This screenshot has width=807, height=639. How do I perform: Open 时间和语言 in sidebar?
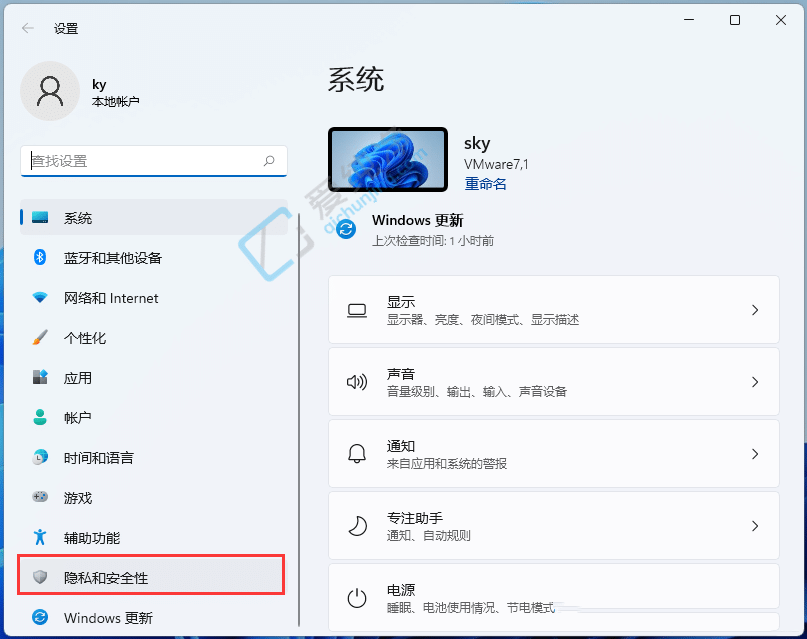tap(153, 457)
